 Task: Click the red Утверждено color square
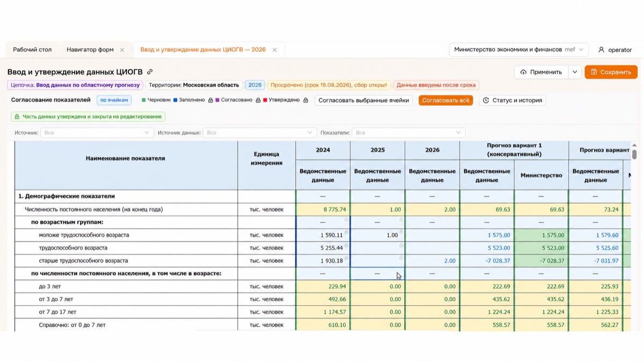[x=265, y=100]
